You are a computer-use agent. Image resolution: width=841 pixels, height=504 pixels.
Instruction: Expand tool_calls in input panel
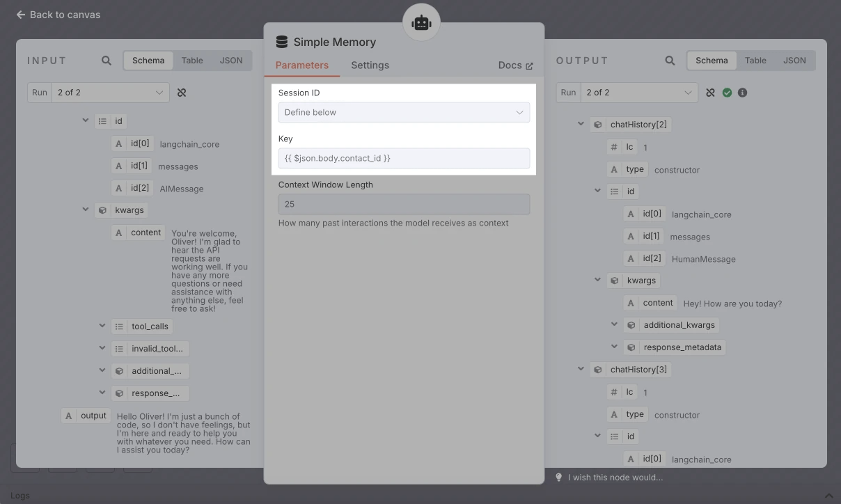click(x=102, y=326)
